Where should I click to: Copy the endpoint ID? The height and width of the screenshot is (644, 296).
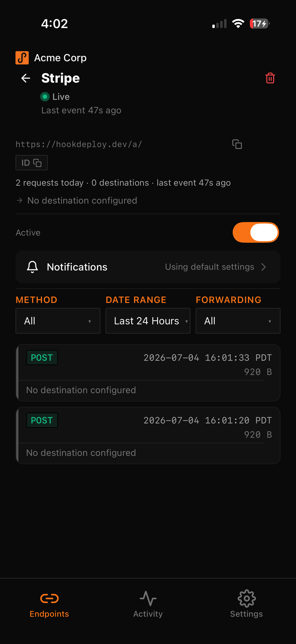pyautogui.click(x=32, y=163)
